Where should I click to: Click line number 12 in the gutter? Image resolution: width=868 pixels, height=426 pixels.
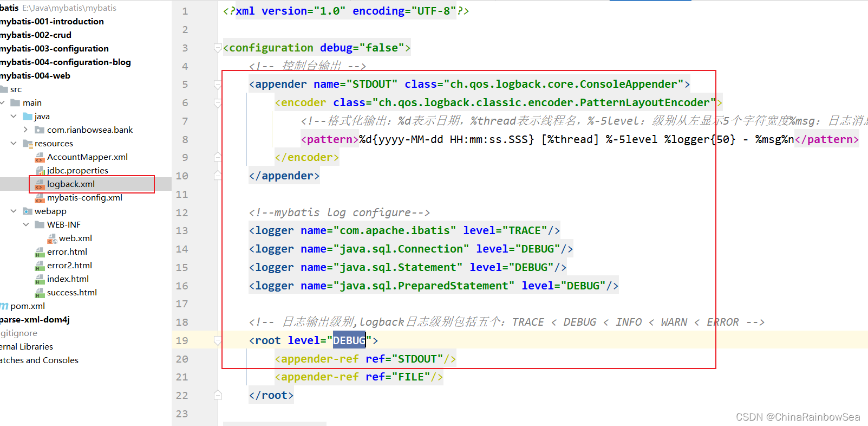[x=182, y=213]
